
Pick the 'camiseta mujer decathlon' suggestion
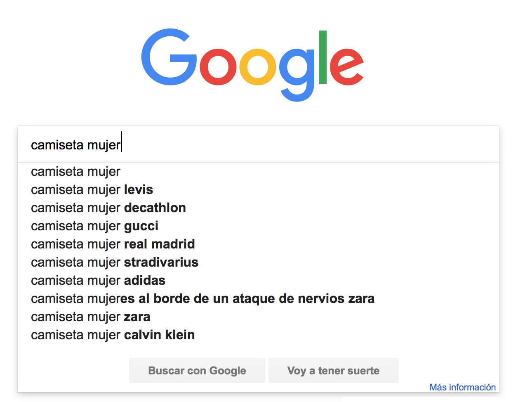[x=259, y=208]
